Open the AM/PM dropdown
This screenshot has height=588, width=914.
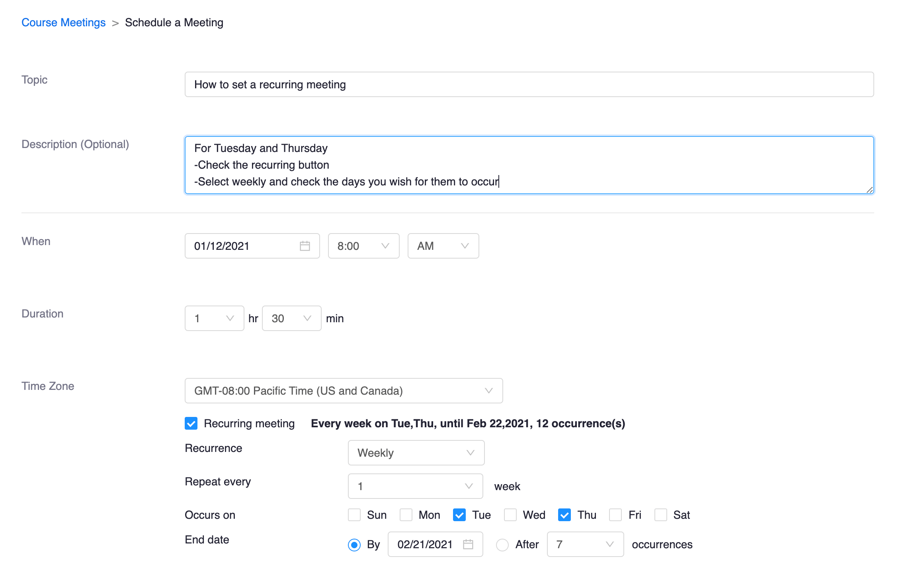[x=443, y=246]
